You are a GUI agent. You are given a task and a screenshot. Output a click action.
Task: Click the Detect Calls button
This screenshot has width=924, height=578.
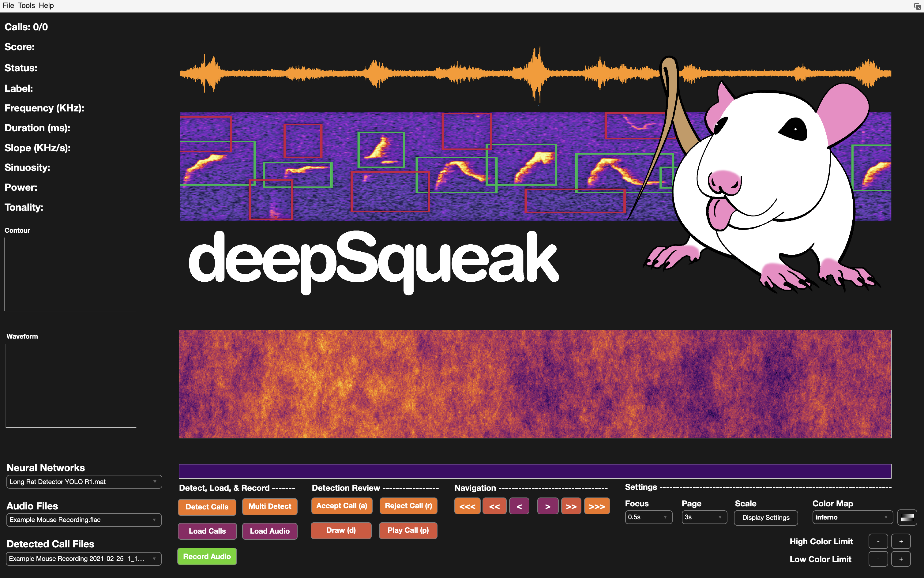point(207,507)
